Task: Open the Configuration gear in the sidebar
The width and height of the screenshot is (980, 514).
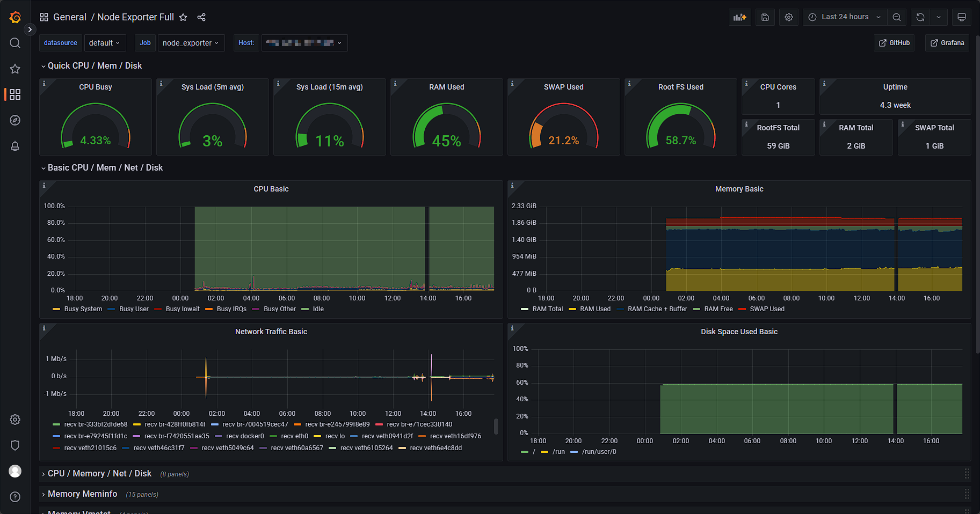Action: pos(15,420)
